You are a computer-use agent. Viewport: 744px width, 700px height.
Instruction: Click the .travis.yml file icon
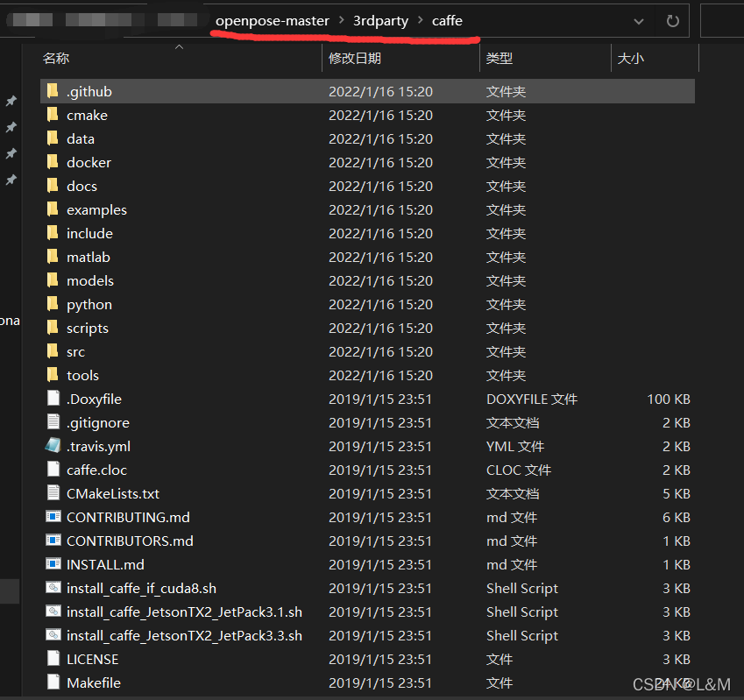(53, 445)
